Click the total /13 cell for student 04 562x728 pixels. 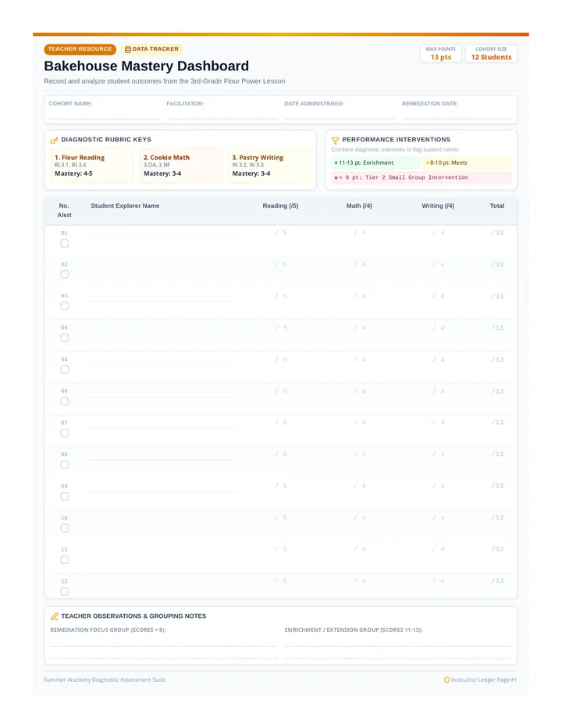tap(497, 328)
